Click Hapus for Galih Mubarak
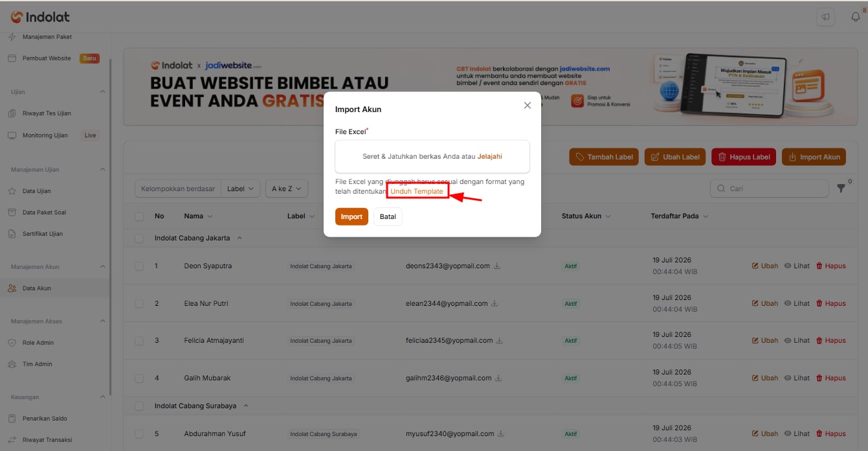Viewport: 868px width, 451px height. click(830, 378)
